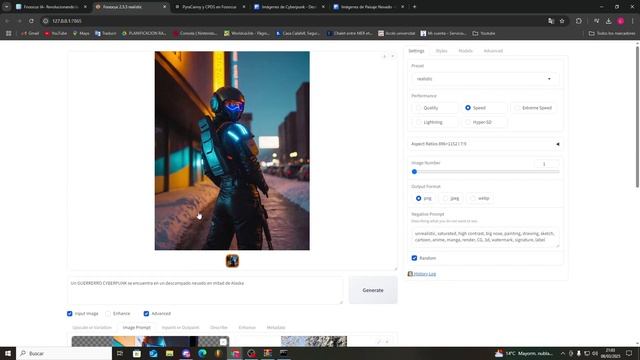
Task: Switch to the Models tab
Action: pyautogui.click(x=465, y=51)
